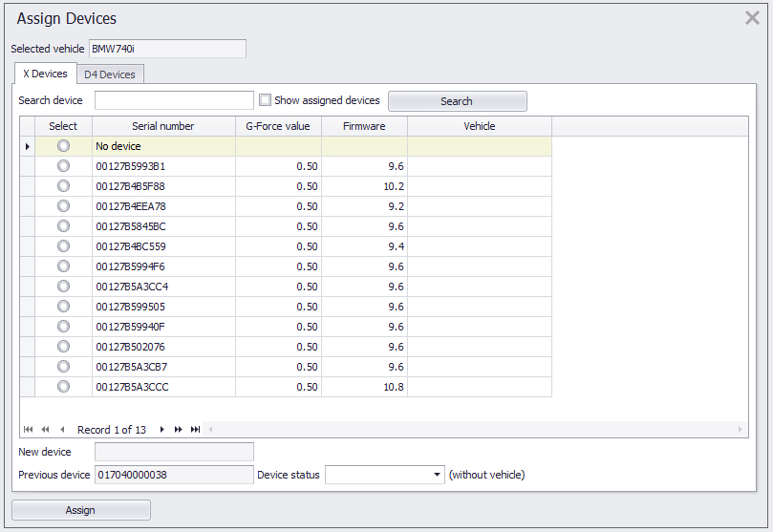Go to next record in navigator
This screenshot has height=532, width=773.
(x=161, y=430)
